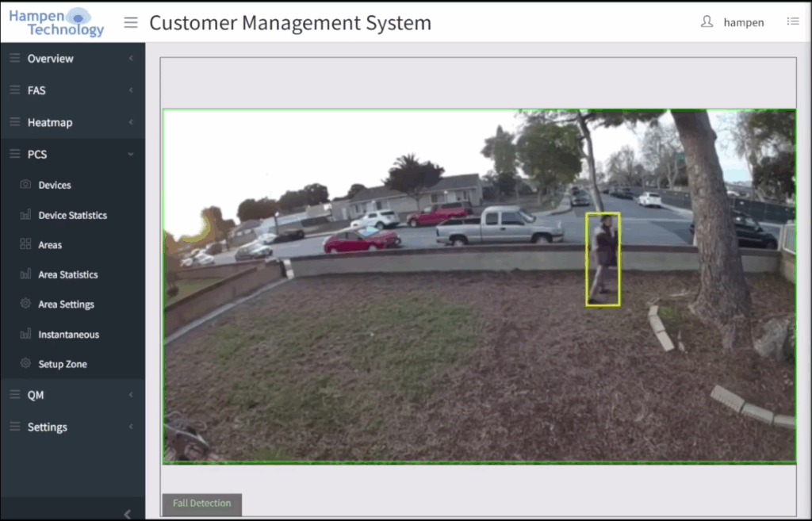
Task: Click the gear icon beside Area Settings
Action: click(x=25, y=304)
